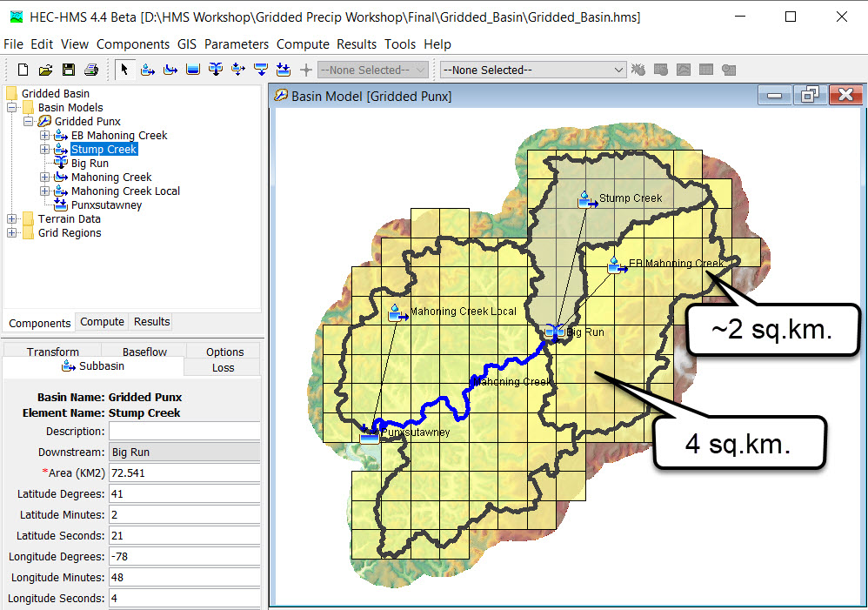Open the grayed-out None Selected dropdown
Viewport: 868px width, 610px height.
click(373, 70)
